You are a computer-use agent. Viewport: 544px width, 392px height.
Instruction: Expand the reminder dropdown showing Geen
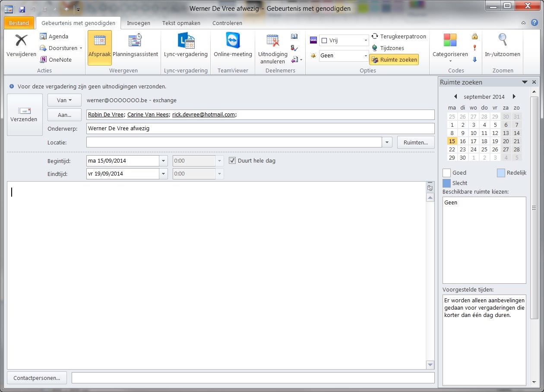[365, 56]
